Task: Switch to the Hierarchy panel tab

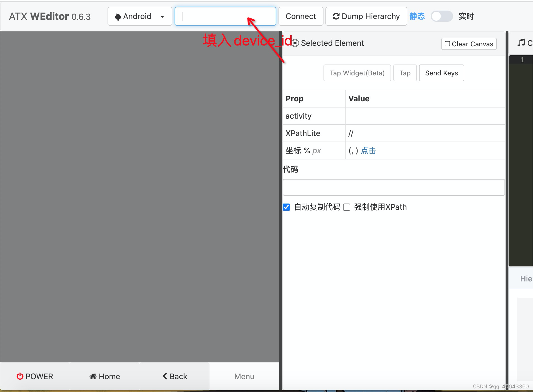Action: 526,278
